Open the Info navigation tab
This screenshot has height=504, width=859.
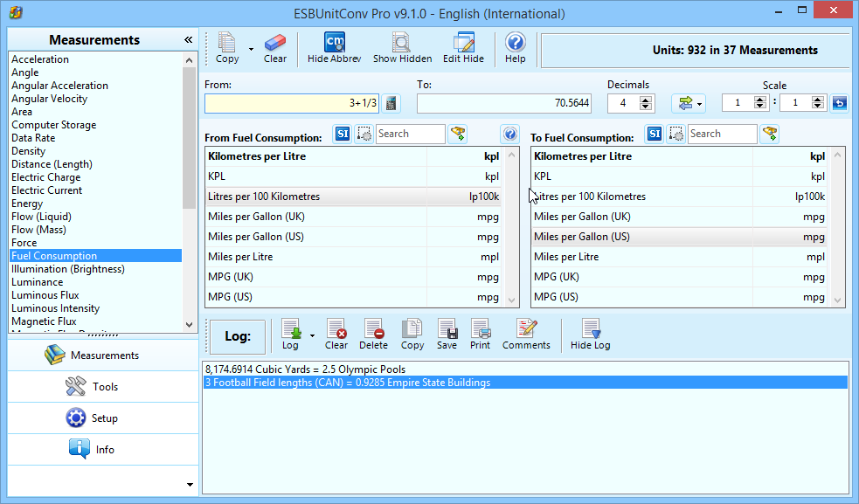tap(103, 450)
